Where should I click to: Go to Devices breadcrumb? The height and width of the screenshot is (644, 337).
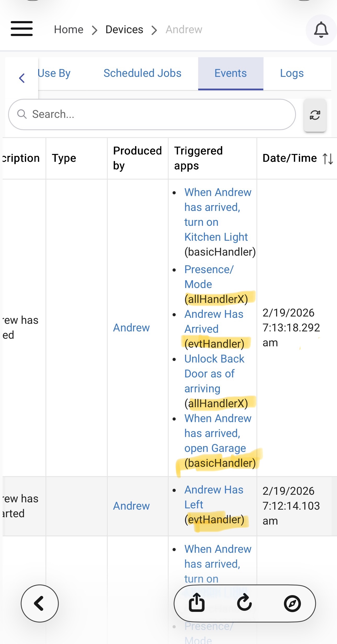click(124, 30)
